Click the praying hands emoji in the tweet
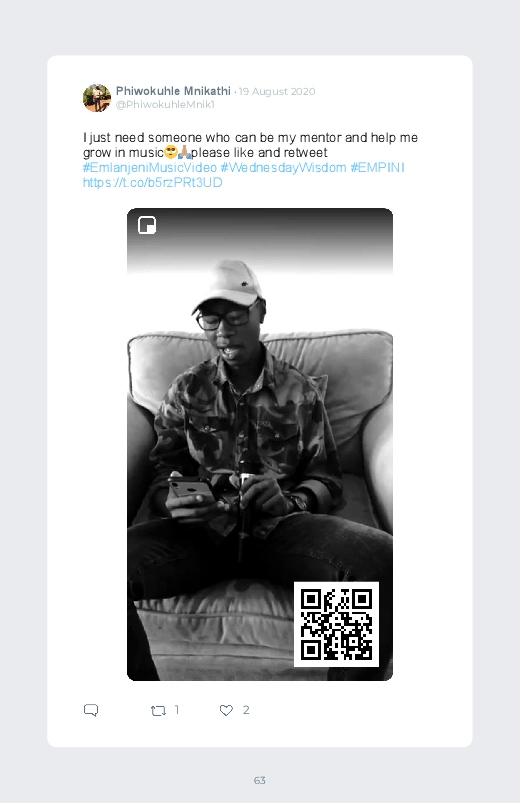 [184, 152]
